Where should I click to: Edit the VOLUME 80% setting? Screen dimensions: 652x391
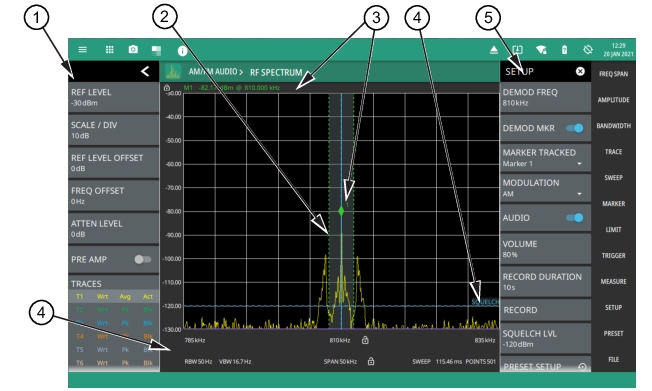point(545,249)
